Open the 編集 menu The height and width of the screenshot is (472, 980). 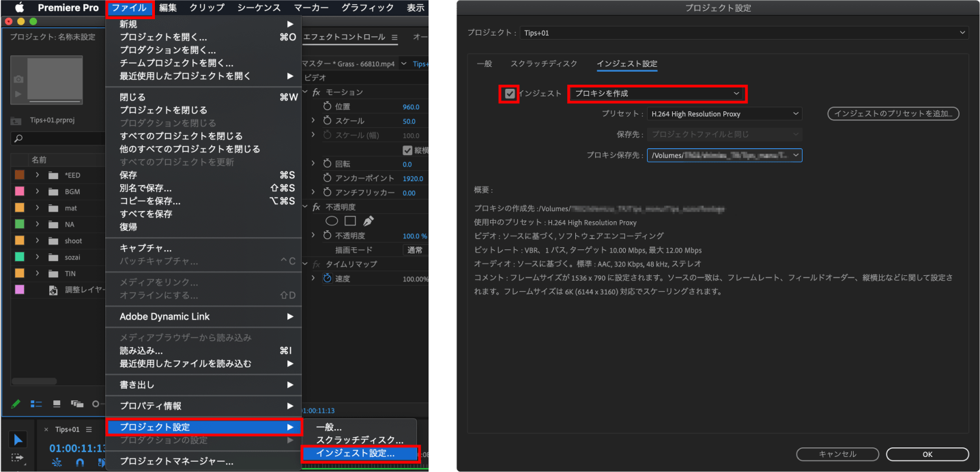point(168,8)
